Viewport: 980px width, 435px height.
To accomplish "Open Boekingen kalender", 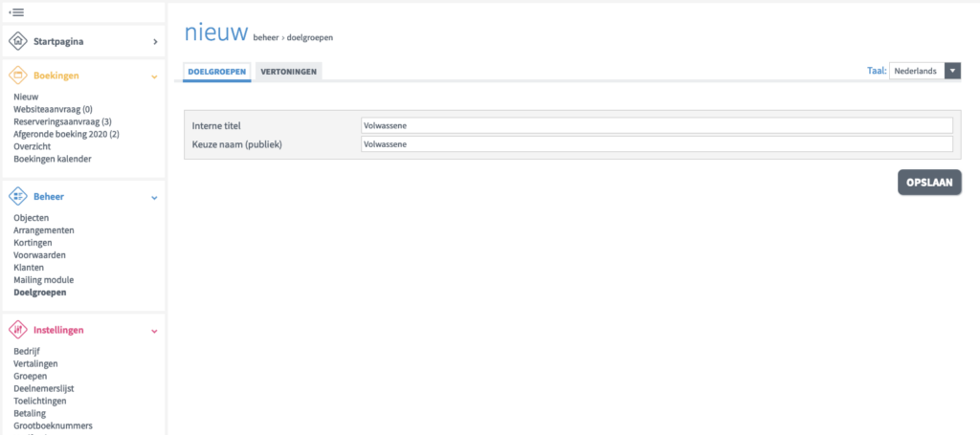I will click(53, 159).
